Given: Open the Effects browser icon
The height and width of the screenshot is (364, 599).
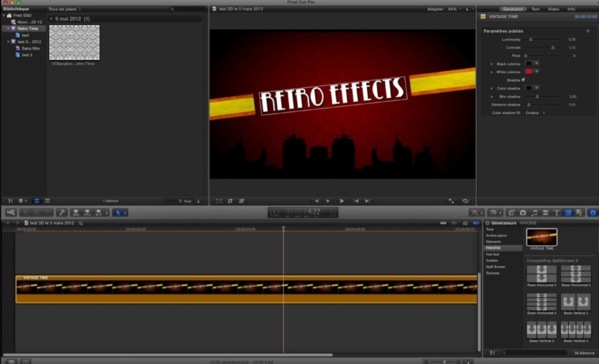Looking at the screenshot, I should click(512, 212).
